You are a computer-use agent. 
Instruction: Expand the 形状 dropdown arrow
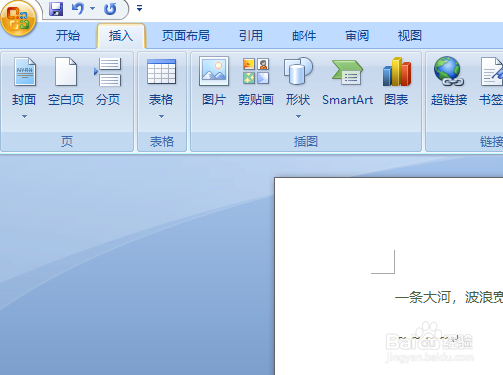(298, 117)
